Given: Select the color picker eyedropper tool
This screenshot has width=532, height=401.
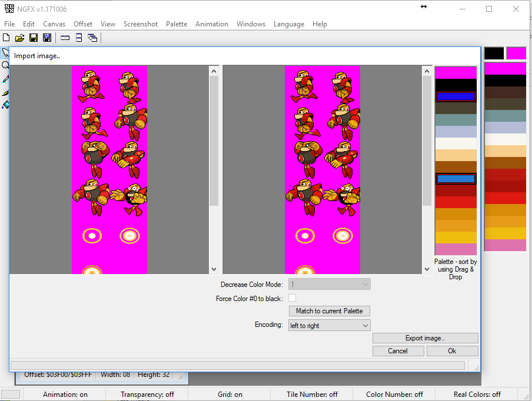Looking at the screenshot, I should 5,79.
